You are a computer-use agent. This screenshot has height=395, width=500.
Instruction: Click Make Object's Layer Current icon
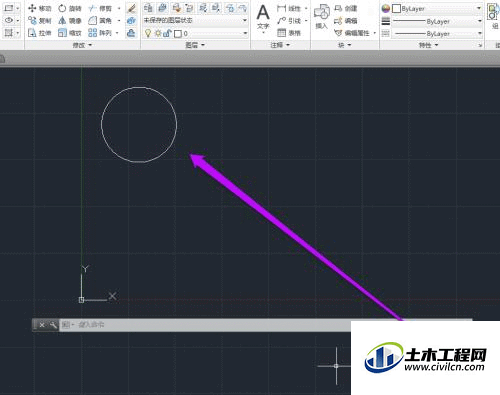[162, 8]
